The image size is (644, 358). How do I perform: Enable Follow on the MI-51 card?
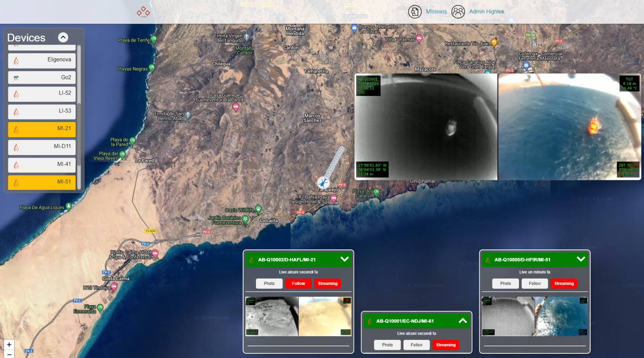pos(535,284)
